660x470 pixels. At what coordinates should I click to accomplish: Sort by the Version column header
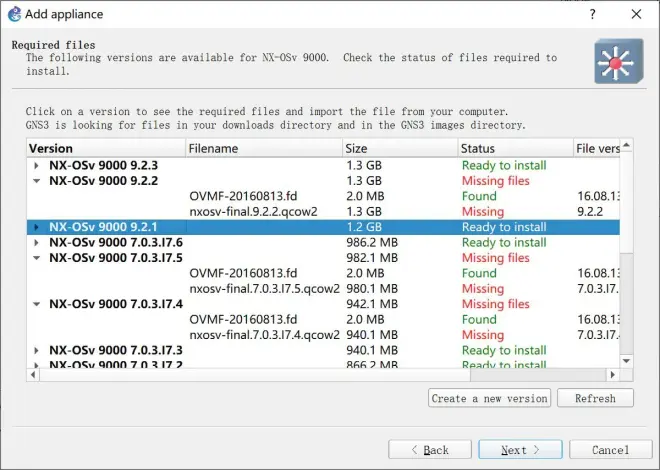tap(106, 148)
